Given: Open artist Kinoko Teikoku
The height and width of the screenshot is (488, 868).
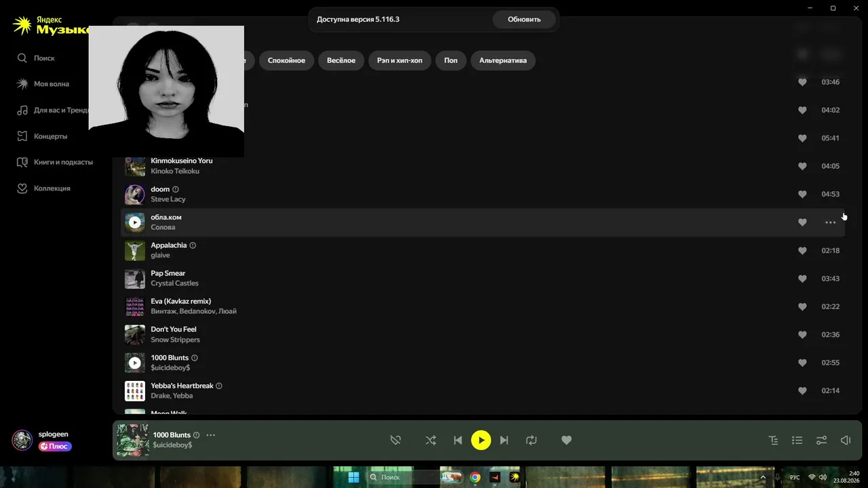Looking at the screenshot, I should pyautogui.click(x=175, y=171).
